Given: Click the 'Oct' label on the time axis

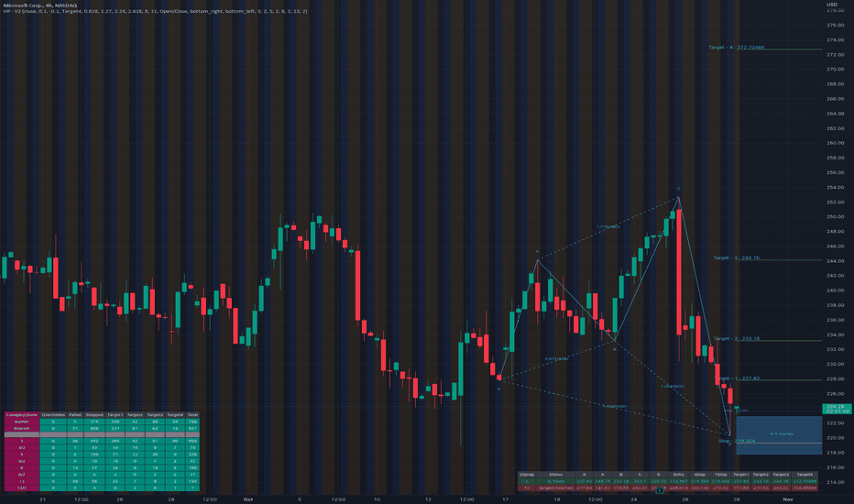Looking at the screenshot, I should 248,499.
